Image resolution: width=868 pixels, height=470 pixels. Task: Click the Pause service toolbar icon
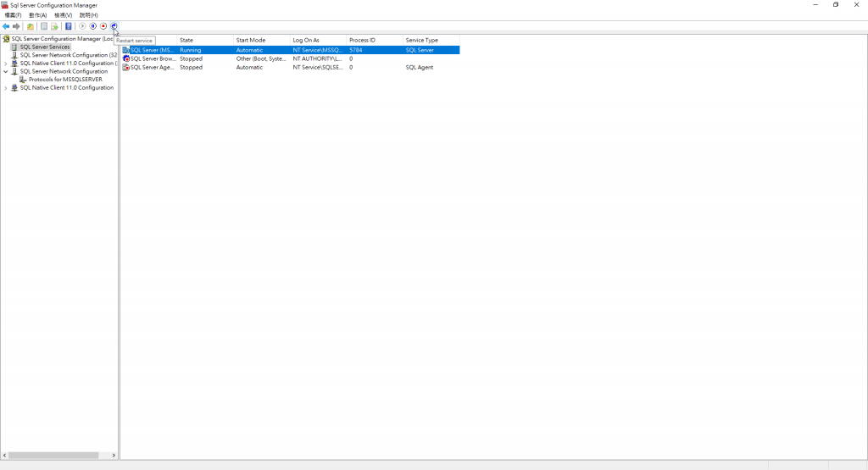click(93, 26)
